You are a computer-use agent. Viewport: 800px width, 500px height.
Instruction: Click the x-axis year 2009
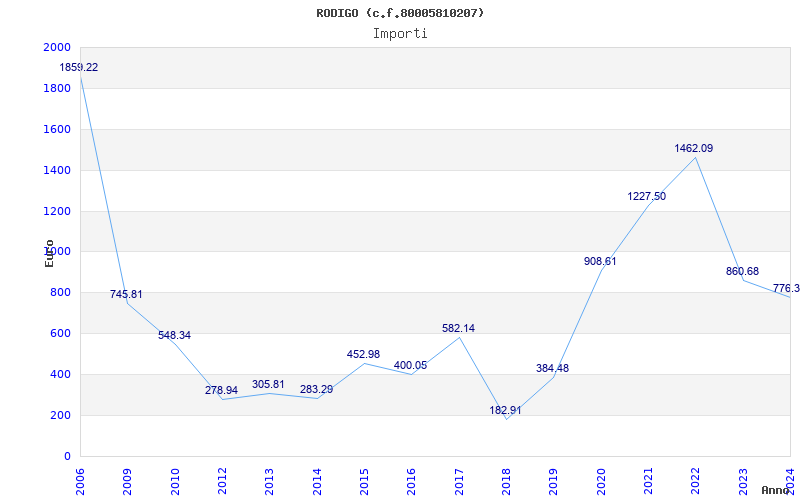click(x=128, y=482)
